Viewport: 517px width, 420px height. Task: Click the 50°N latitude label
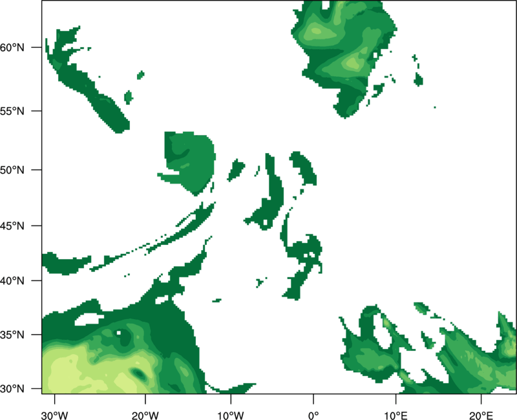click(12, 170)
